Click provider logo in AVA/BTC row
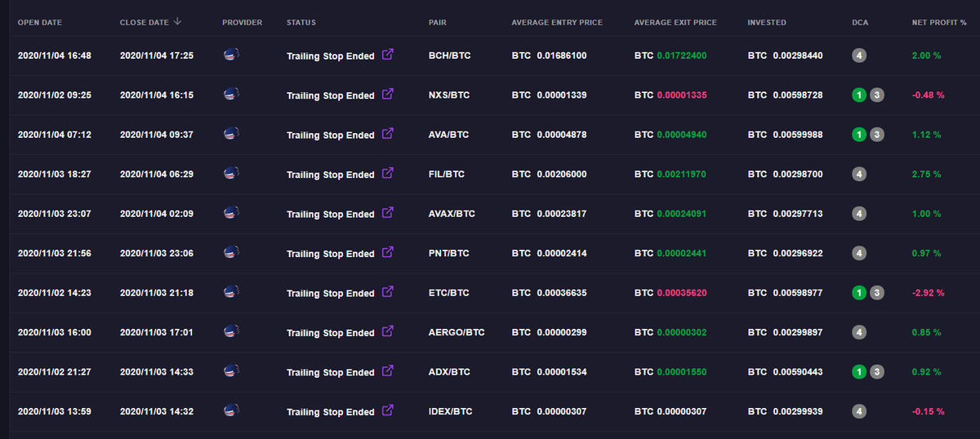The image size is (980, 439). [231, 134]
